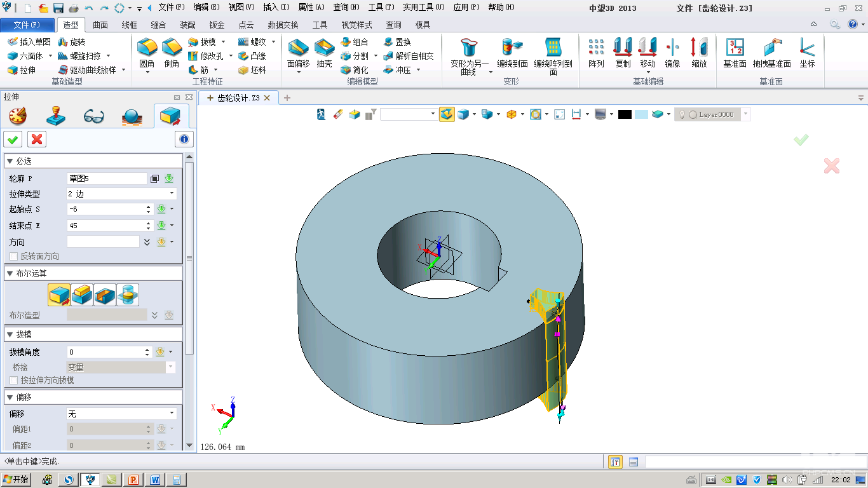Click the 圆角 fillet tool icon
This screenshot has height=488, width=868.
coord(147,48)
